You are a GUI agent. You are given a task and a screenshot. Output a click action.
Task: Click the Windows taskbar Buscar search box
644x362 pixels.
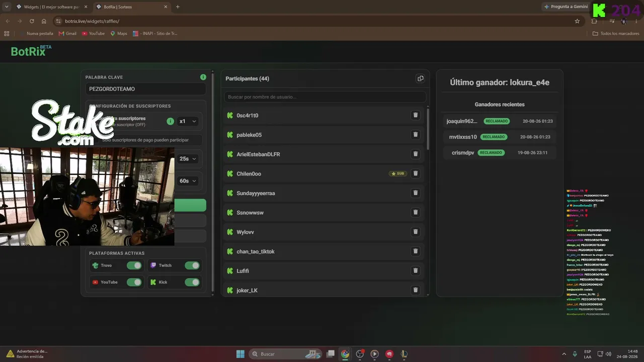click(x=285, y=354)
